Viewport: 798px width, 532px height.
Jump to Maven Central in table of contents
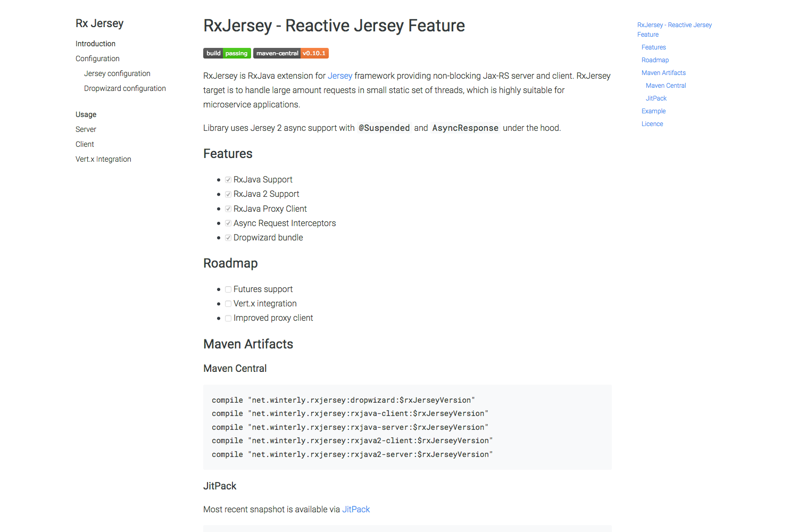[666, 86]
